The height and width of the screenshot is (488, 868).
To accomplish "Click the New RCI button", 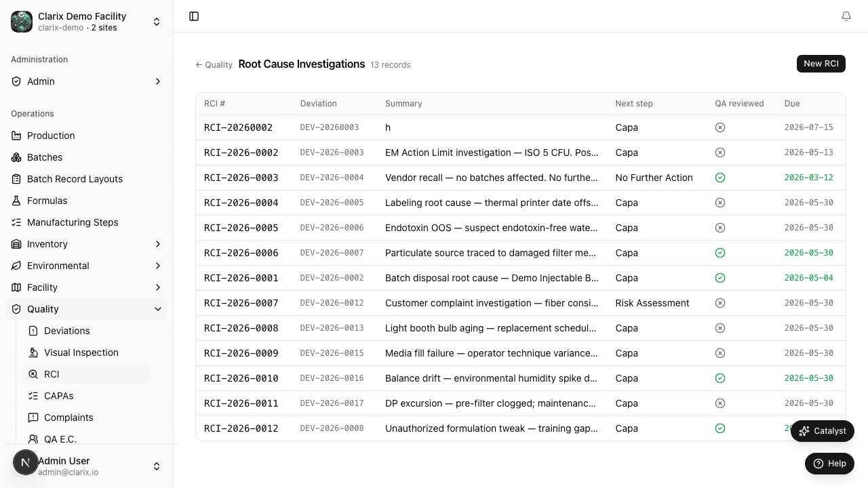I will pyautogui.click(x=821, y=64).
